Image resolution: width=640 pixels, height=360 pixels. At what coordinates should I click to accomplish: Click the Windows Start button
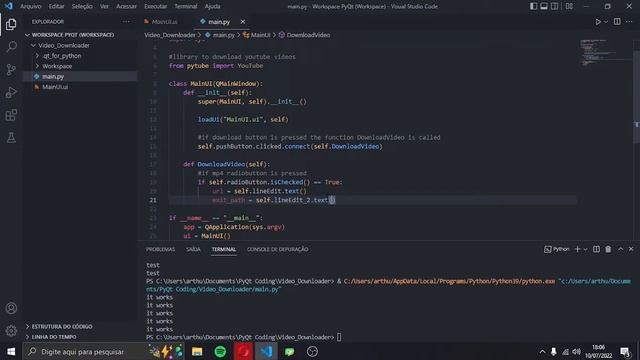click(x=11, y=351)
